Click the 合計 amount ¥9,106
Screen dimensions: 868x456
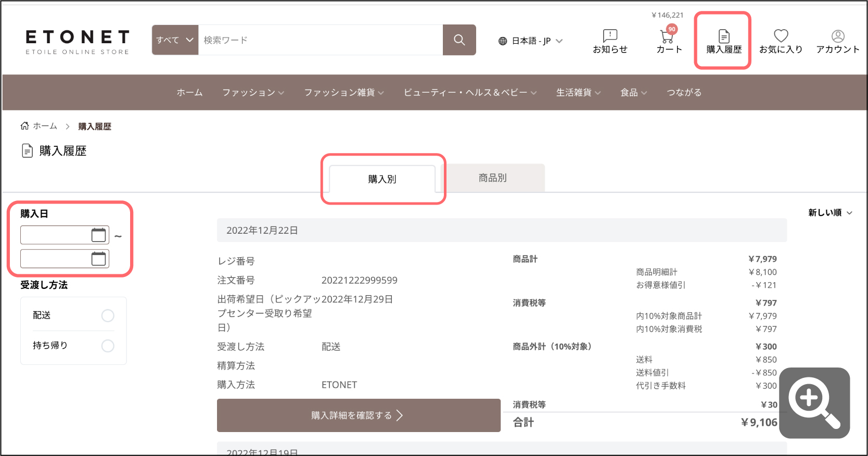point(759,422)
